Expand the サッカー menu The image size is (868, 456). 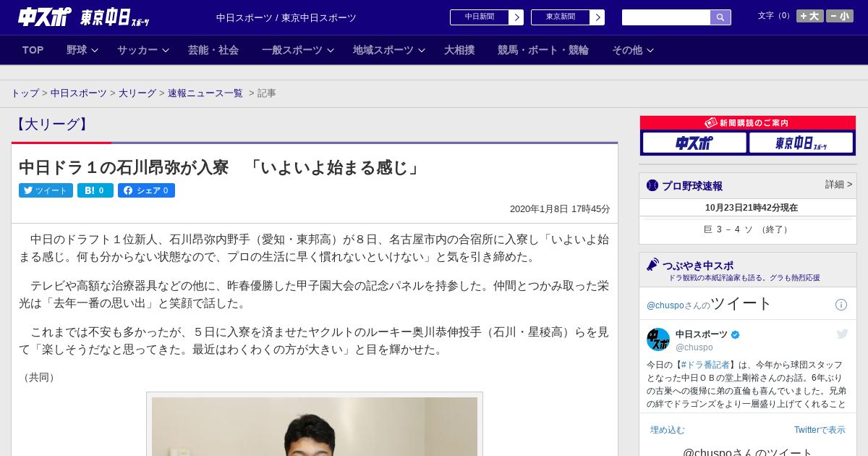[x=143, y=50]
